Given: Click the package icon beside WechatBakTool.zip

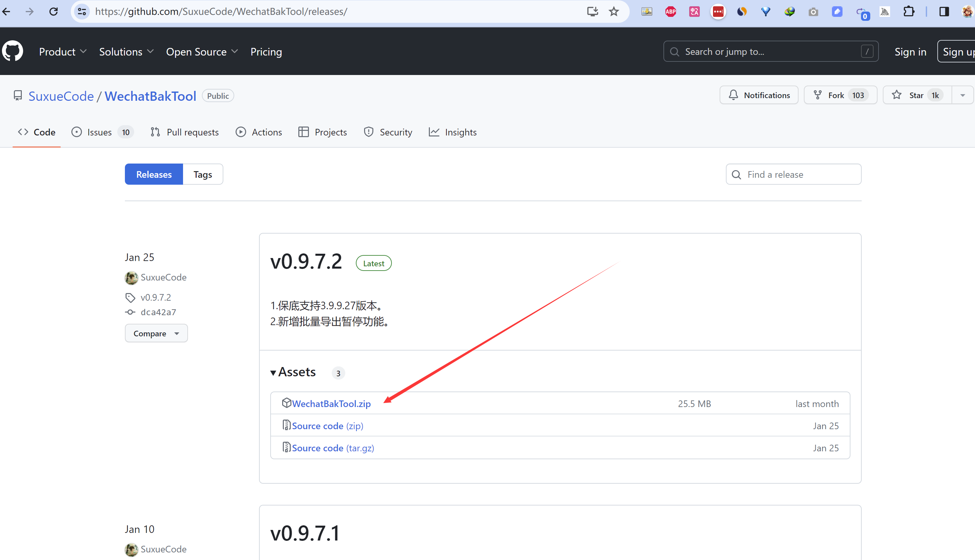Looking at the screenshot, I should [286, 403].
